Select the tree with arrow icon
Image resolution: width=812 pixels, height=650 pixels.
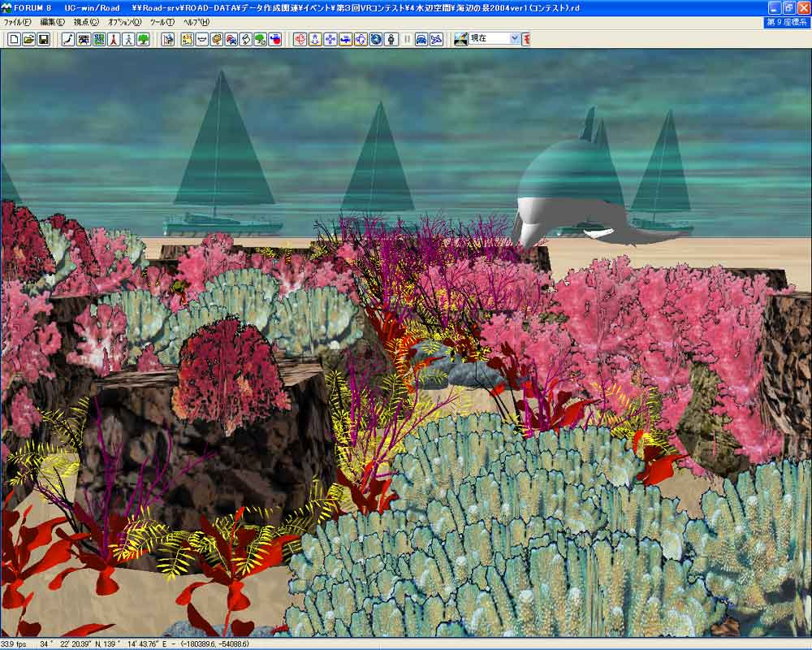(x=261, y=39)
